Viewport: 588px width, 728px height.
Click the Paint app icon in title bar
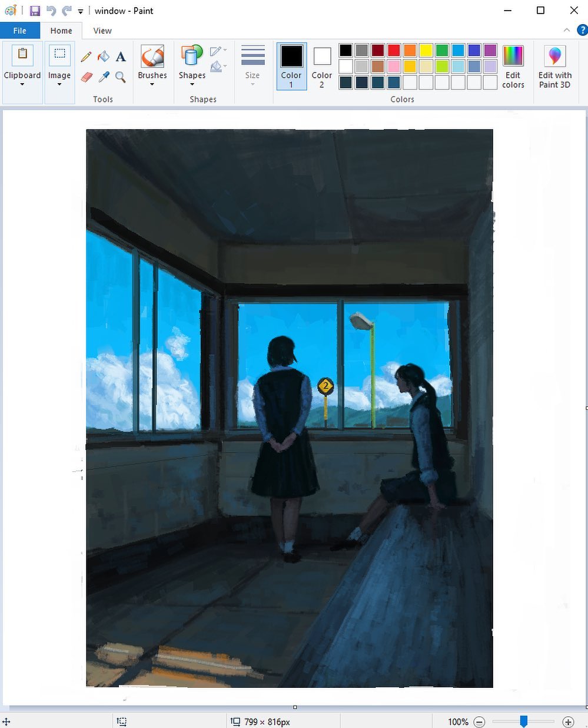click(x=10, y=11)
